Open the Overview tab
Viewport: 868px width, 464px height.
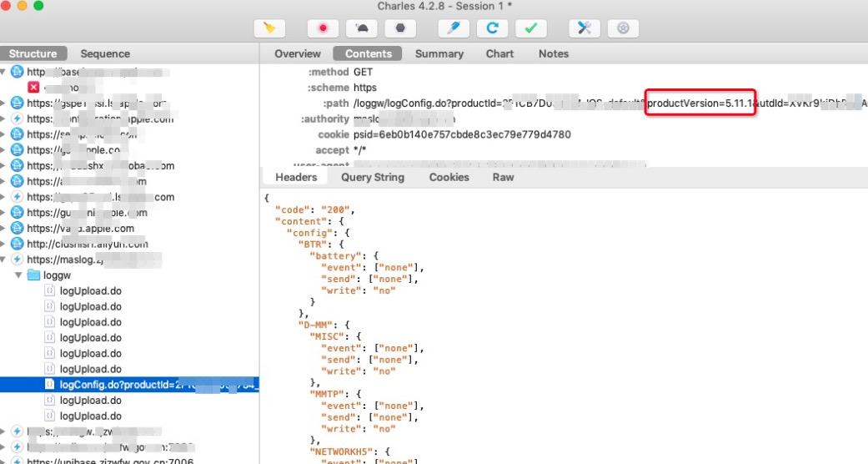coord(298,53)
